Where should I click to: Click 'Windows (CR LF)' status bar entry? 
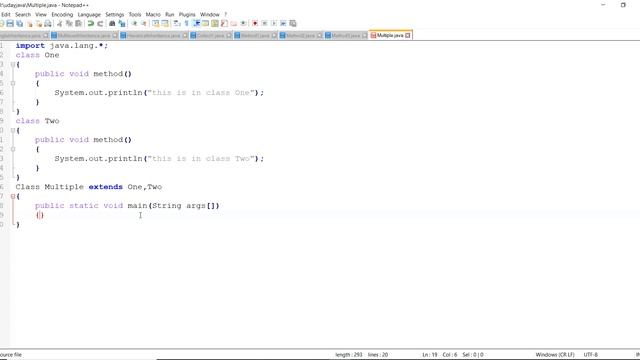(x=555, y=355)
